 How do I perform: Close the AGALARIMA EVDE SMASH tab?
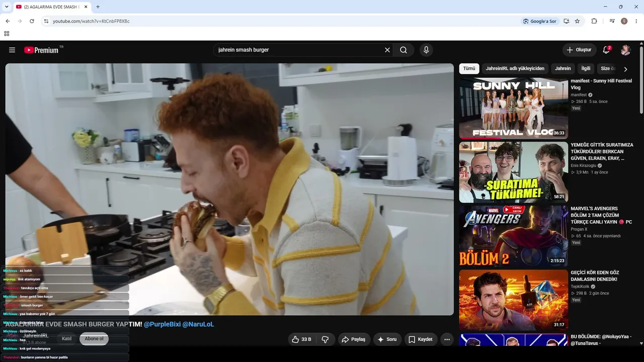coord(86,7)
